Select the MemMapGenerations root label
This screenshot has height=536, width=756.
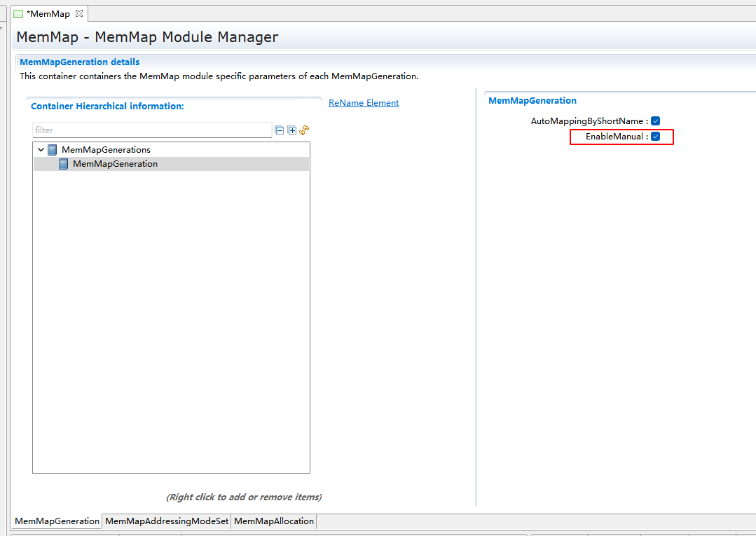(x=106, y=150)
